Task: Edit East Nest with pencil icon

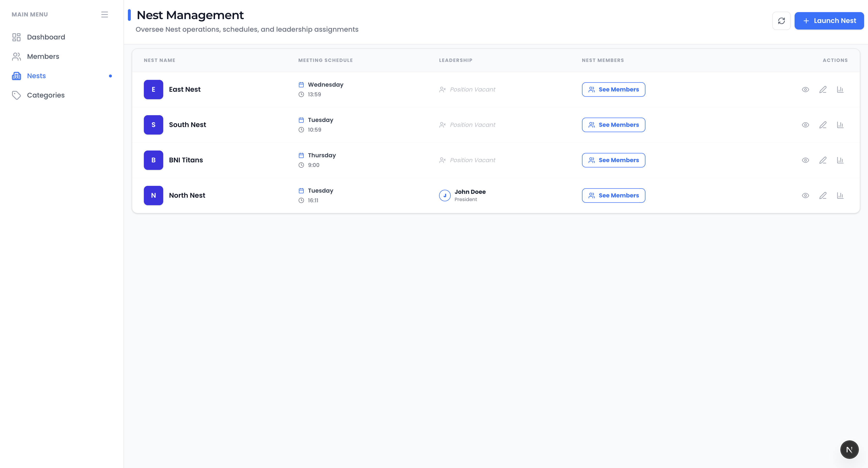Action: [823, 90]
